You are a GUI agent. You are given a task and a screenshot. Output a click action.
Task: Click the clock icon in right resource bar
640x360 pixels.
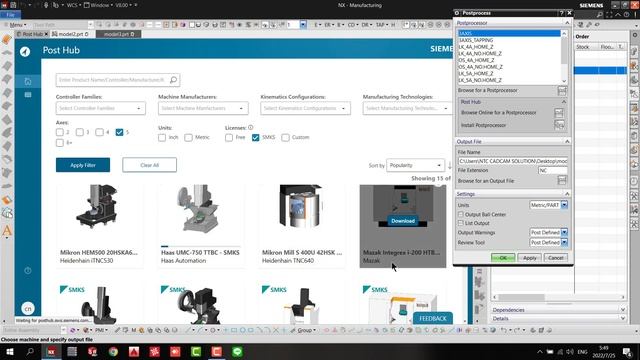tap(634, 181)
